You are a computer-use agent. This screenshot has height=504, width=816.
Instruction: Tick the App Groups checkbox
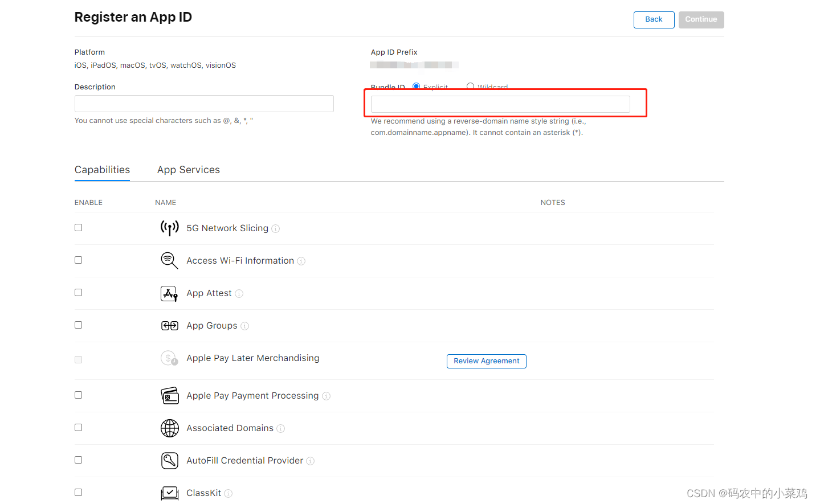point(79,325)
